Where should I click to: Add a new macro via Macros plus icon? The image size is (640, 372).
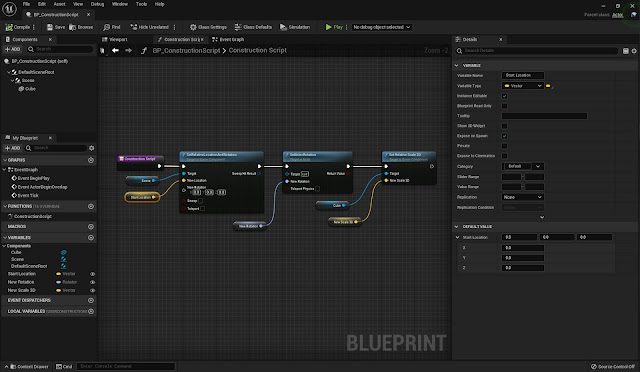[91, 226]
